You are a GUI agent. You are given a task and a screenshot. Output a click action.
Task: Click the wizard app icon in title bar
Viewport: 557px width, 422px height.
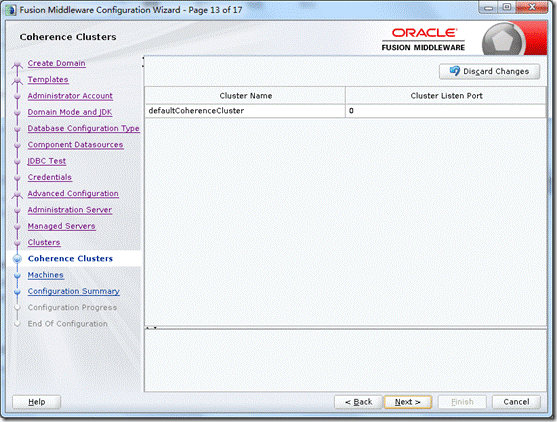coord(11,10)
